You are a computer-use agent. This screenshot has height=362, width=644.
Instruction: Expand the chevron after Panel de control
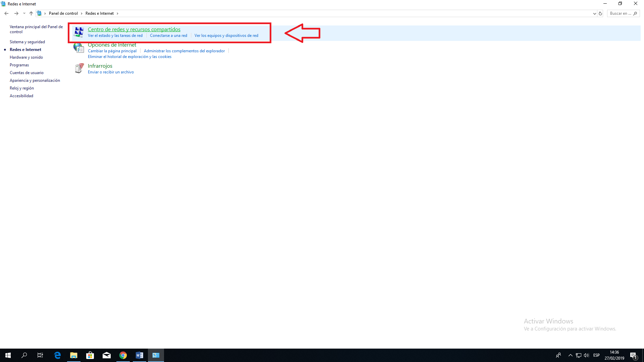pyautogui.click(x=82, y=13)
